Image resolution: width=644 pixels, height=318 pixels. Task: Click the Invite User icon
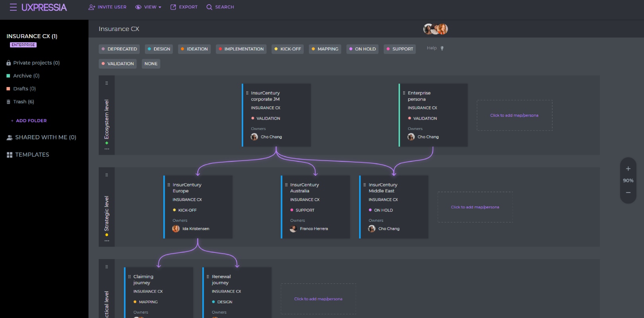(x=92, y=7)
